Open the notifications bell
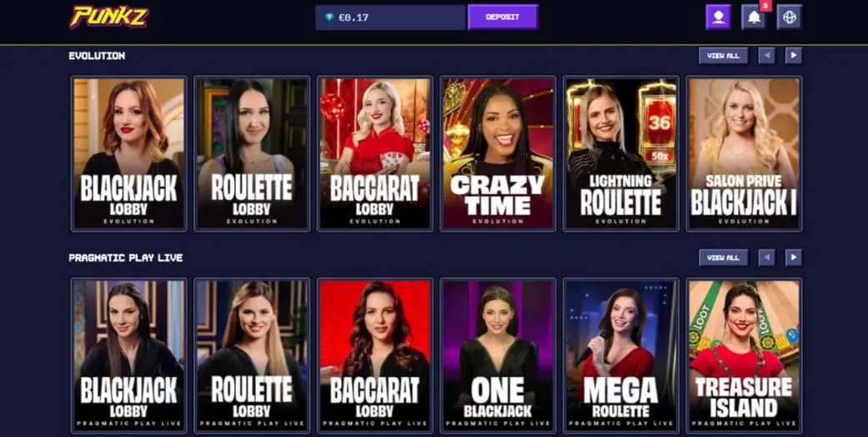Screen dimensions: 868x437 pyautogui.click(x=754, y=18)
